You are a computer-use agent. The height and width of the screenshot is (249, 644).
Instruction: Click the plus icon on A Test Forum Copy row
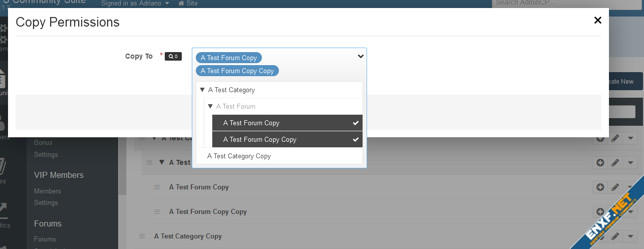tap(600, 187)
